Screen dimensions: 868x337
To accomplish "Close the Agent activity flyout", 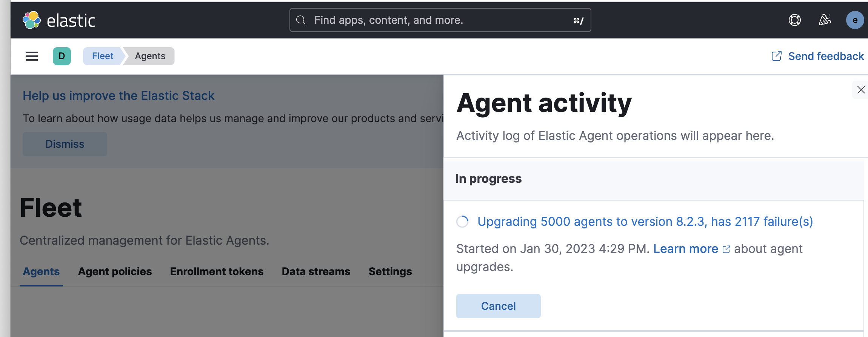I will (x=861, y=90).
